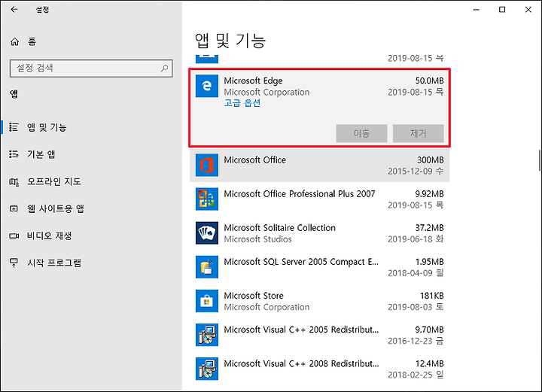The height and width of the screenshot is (392, 542).
Task: Go back using the back arrow
Action: 14,9
